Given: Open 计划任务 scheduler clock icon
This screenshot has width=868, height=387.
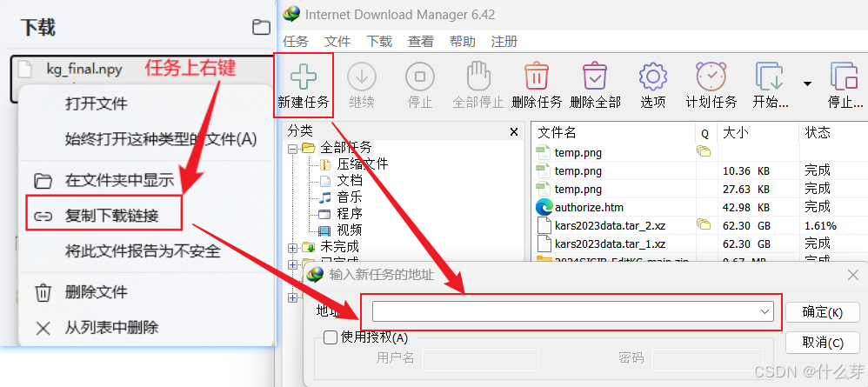Looking at the screenshot, I should [711, 77].
